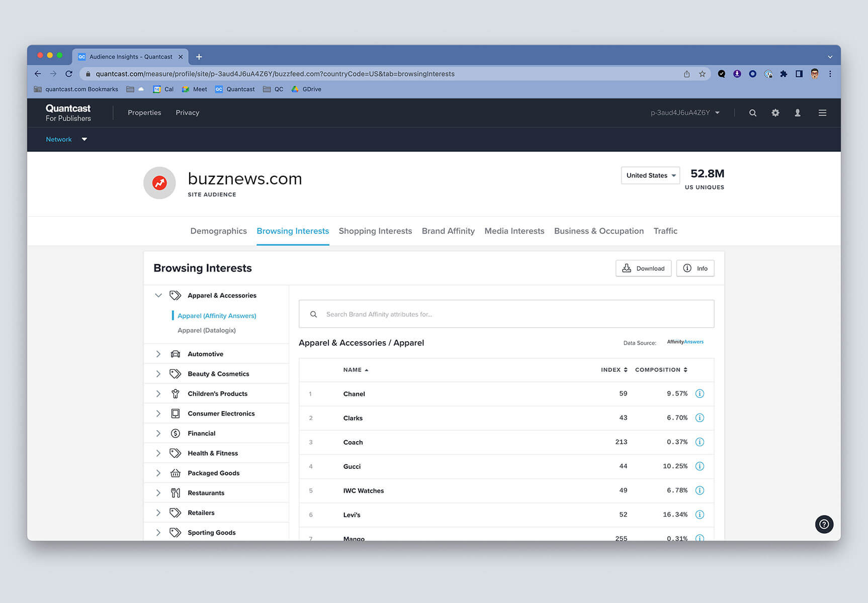Open the Network dropdown
Image resolution: width=868 pixels, height=603 pixels.
(66, 139)
